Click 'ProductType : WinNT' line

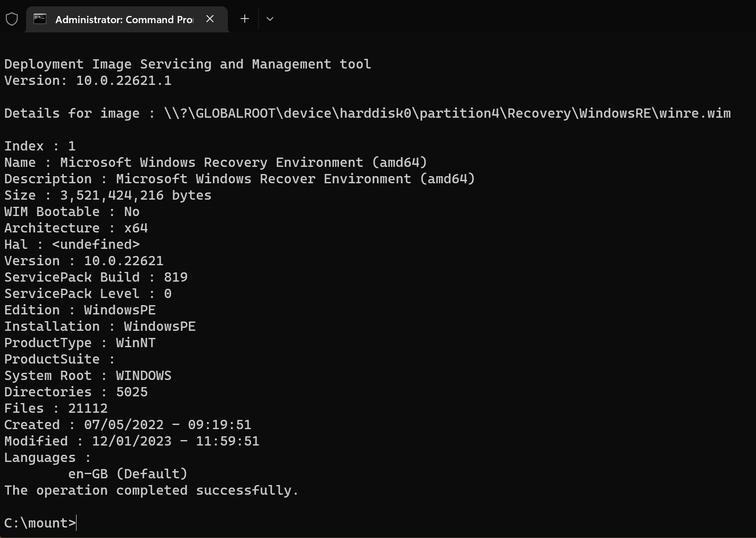80,343
